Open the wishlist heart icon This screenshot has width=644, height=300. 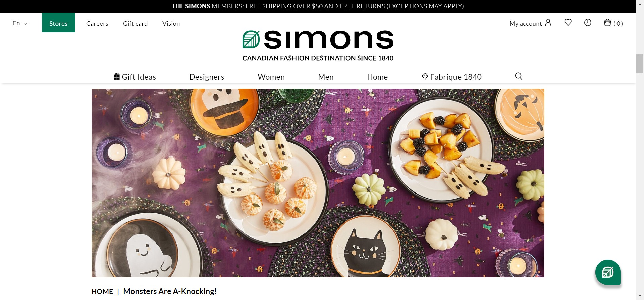tap(568, 23)
